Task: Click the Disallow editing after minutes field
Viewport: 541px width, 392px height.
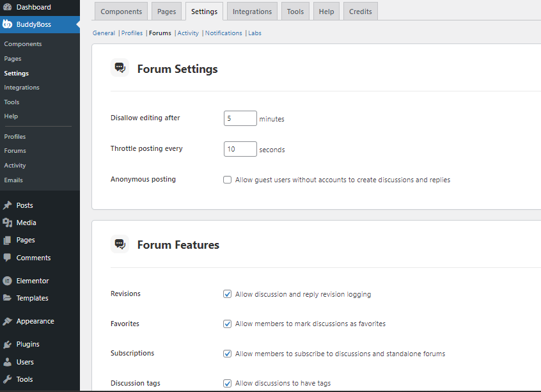Action: pyautogui.click(x=240, y=118)
